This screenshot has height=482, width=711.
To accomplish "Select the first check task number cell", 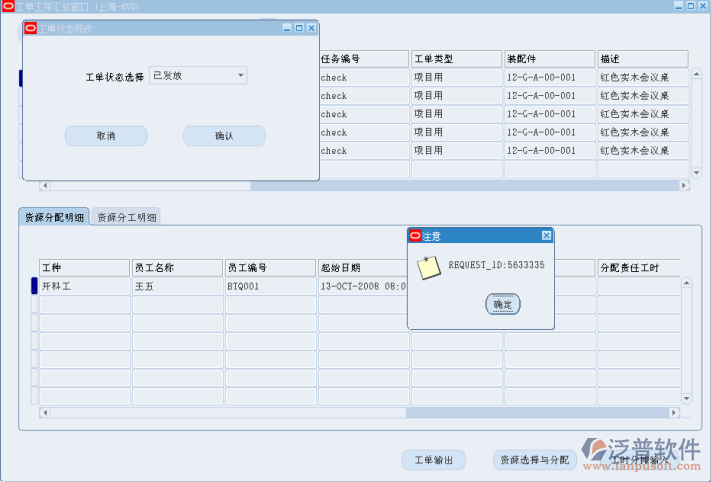I will pos(364,78).
